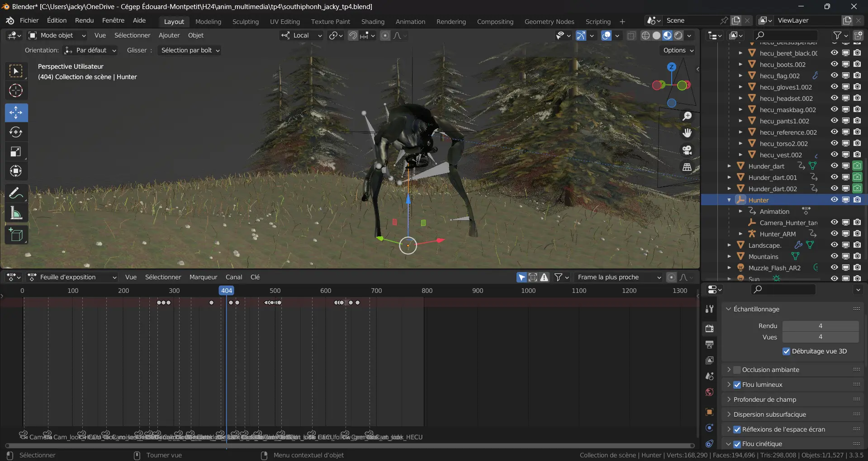Collapse the Hunter tree item
This screenshot has width=868, height=461.
click(x=729, y=200)
